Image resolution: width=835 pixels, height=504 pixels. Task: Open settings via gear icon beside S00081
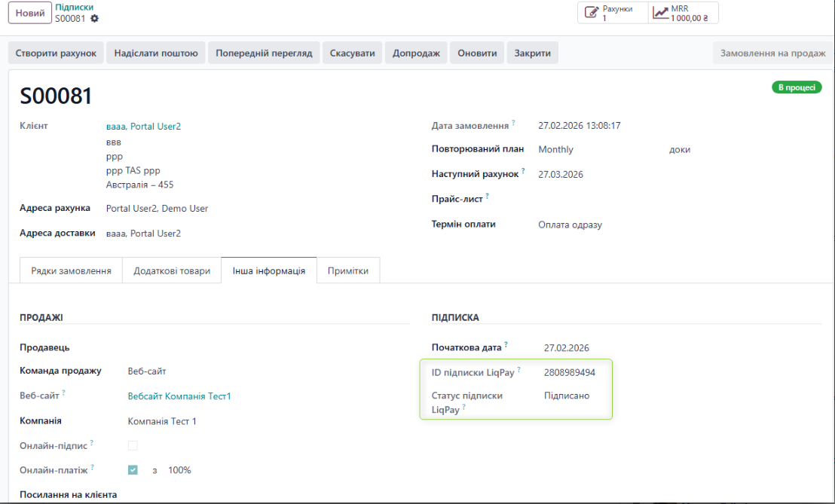(94, 17)
